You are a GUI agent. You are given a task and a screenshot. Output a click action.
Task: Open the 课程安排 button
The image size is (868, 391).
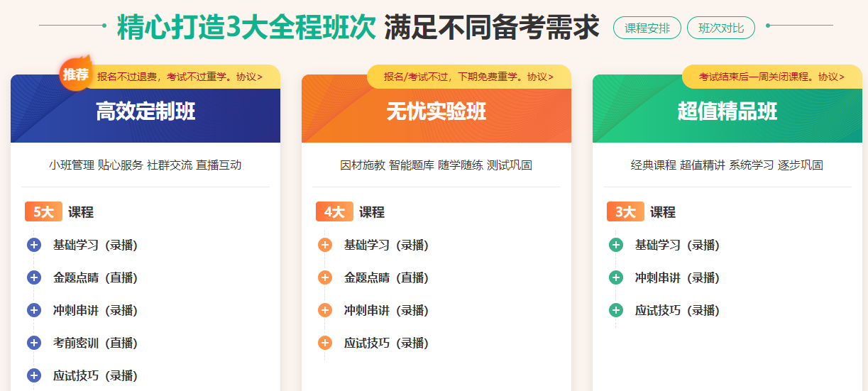tap(647, 28)
